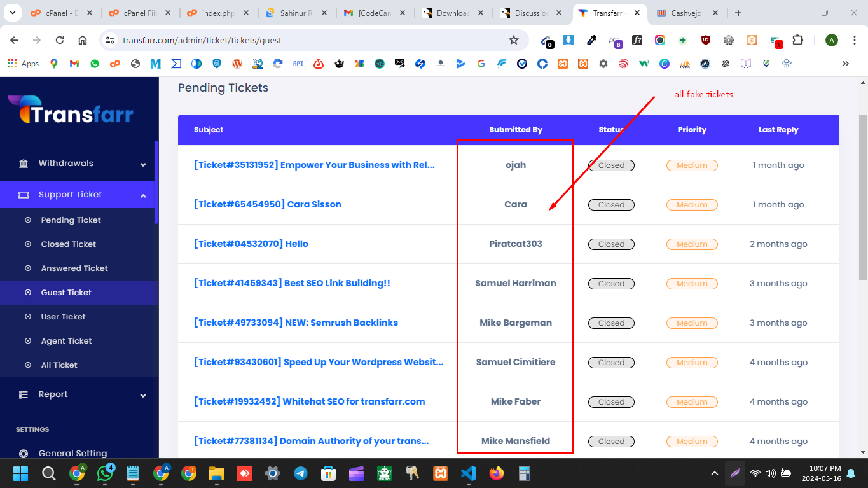Open Telegram from the taskbar
868x488 pixels.
click(x=301, y=473)
